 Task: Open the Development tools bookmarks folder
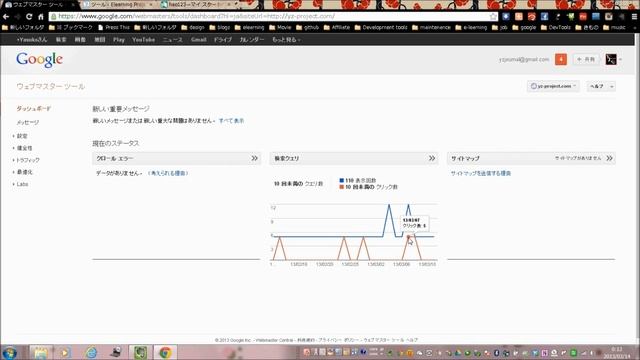point(381,27)
